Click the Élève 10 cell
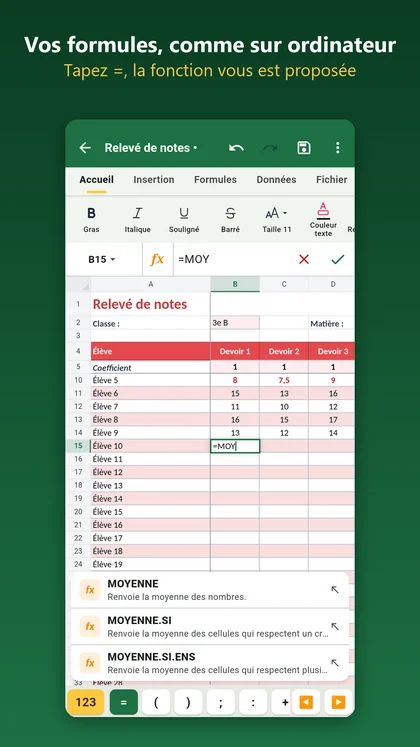The width and height of the screenshot is (420, 747). [x=150, y=446]
